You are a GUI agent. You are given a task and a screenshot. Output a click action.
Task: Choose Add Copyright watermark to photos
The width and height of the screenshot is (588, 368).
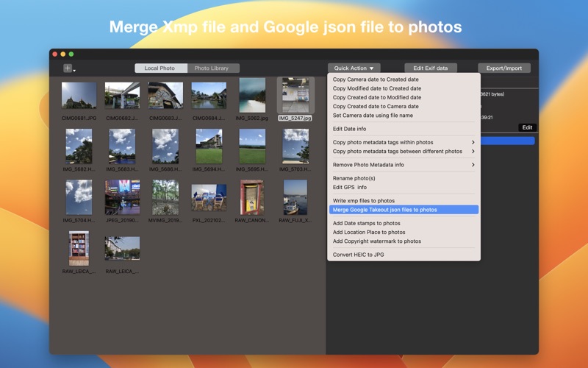tap(404, 241)
